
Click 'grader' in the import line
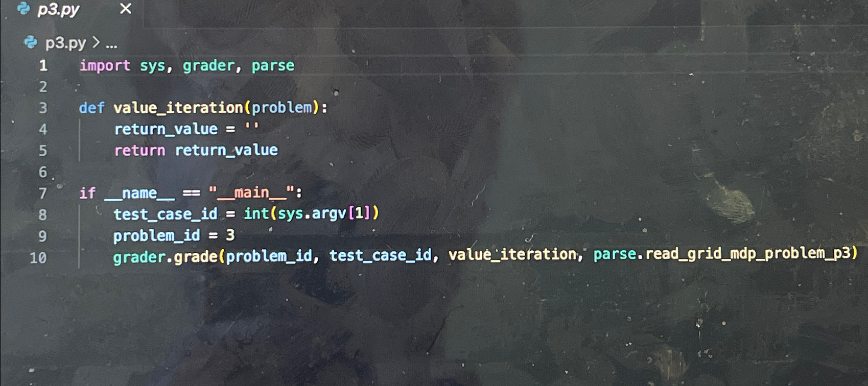pos(208,66)
